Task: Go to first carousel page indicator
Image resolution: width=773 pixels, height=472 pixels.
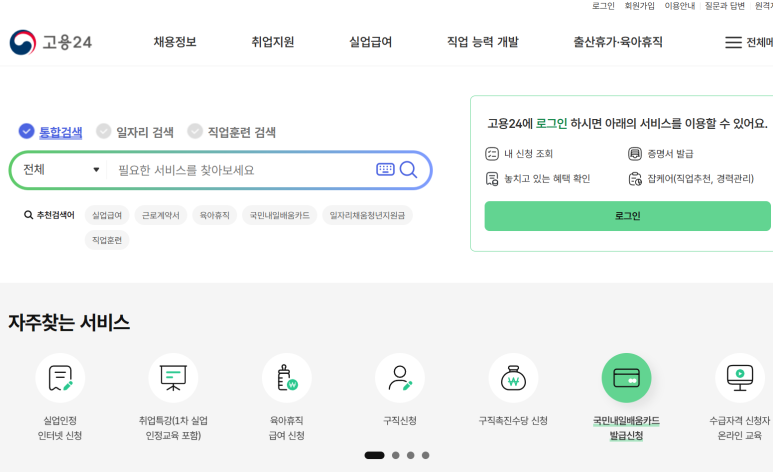Action: (374, 455)
